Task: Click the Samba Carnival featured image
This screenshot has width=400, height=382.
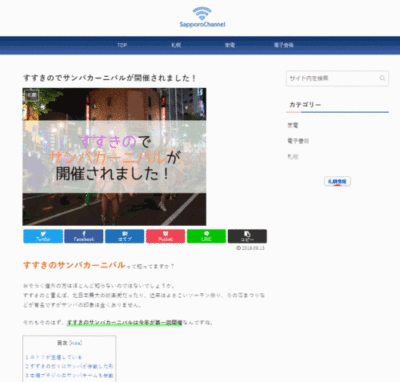Action: click(114, 157)
